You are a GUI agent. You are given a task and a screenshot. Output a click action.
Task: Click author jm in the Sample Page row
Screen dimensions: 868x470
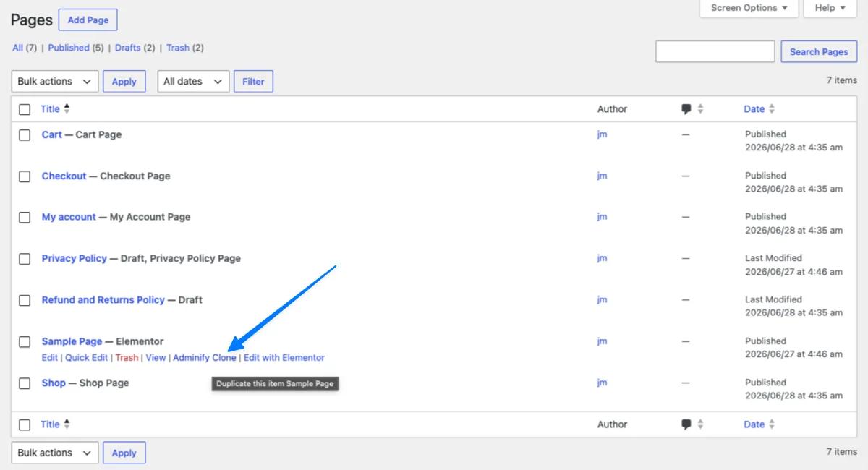click(x=602, y=341)
